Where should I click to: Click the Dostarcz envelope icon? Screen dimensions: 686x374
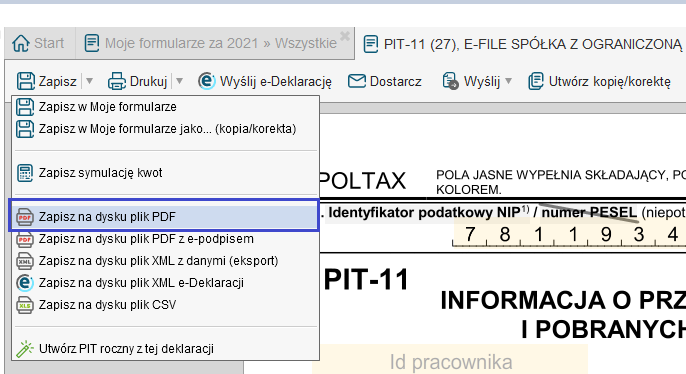pos(357,81)
